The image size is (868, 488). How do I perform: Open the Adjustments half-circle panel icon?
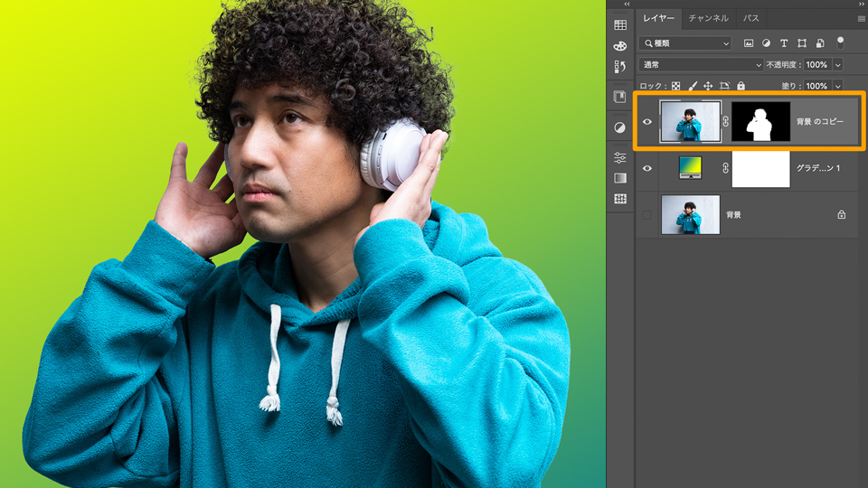pyautogui.click(x=620, y=127)
